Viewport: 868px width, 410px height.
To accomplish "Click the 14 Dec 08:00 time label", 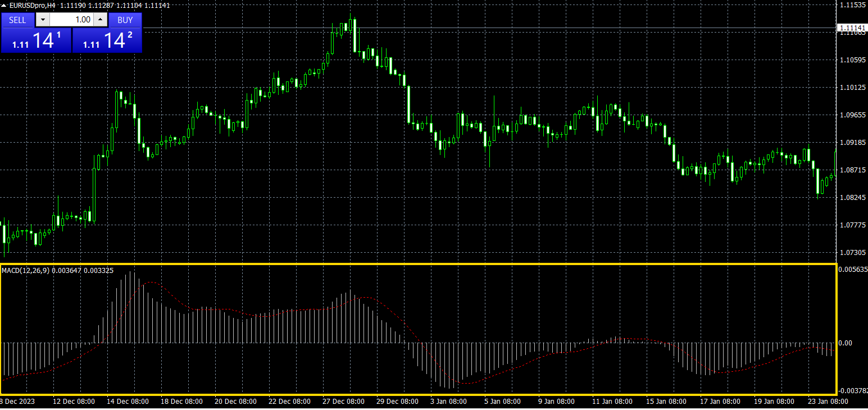I will [128, 402].
